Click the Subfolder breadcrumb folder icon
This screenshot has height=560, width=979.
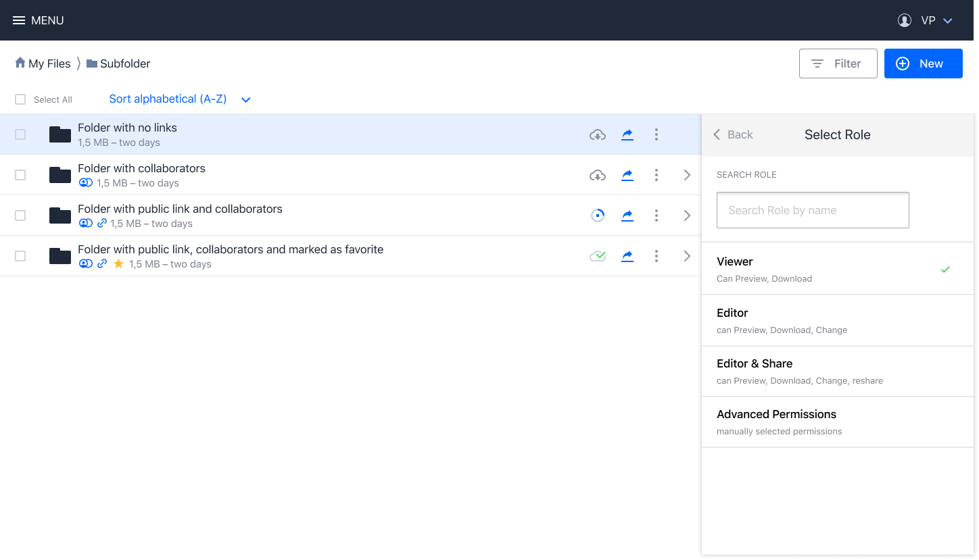click(92, 63)
